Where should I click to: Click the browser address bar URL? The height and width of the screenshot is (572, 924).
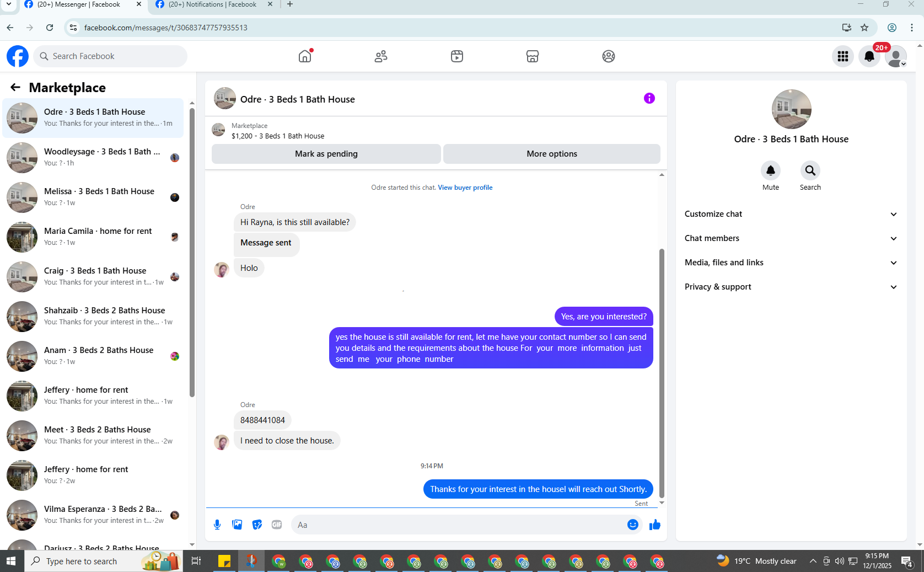click(x=166, y=28)
